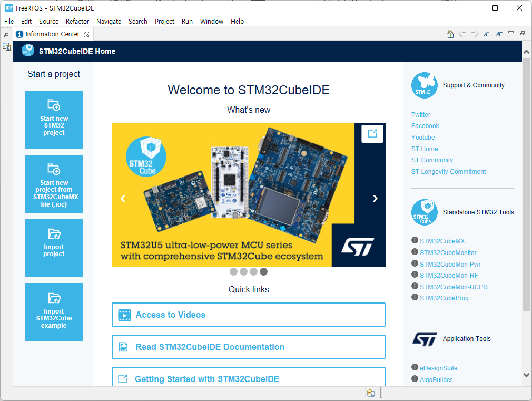Open Getting Started with STM32CubeIDE link

click(x=249, y=377)
